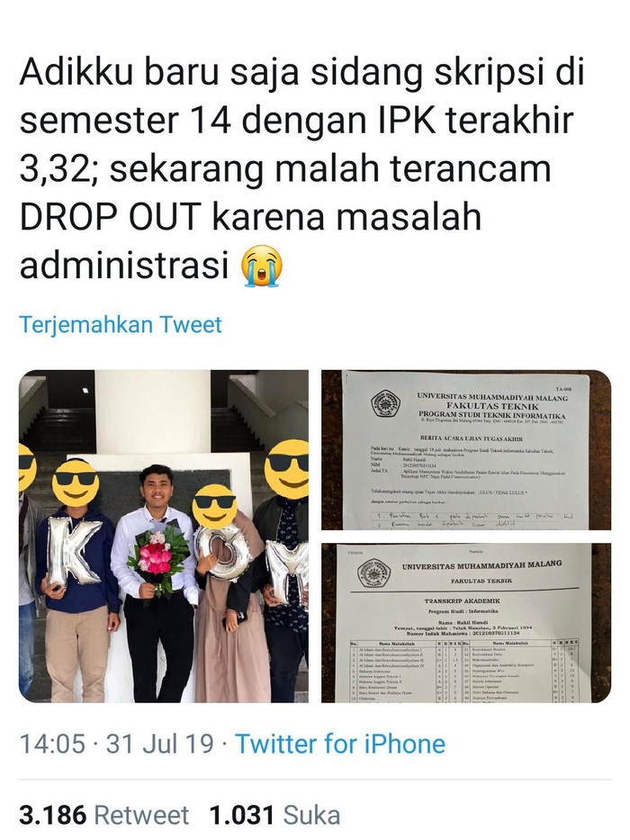Image resolution: width=630 pixels, height=840 pixels.
Task: Click the university logo on the transcript
Action: [373, 574]
